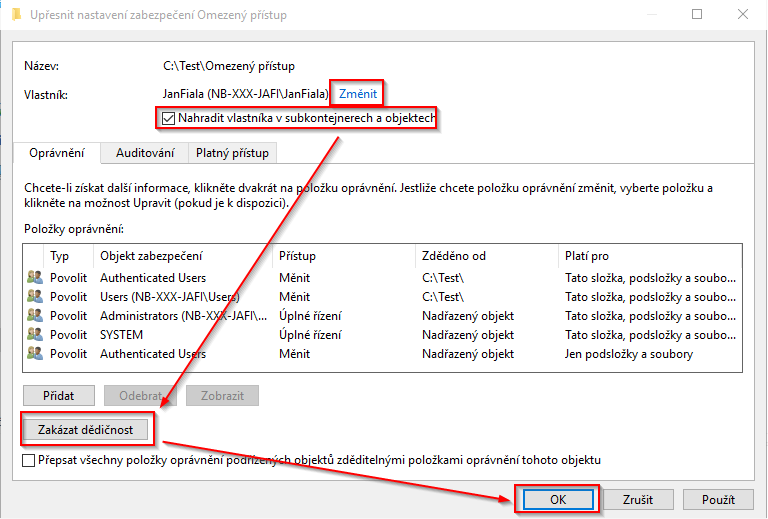Maximize the security settings window
The image size is (768, 519).
point(697,14)
